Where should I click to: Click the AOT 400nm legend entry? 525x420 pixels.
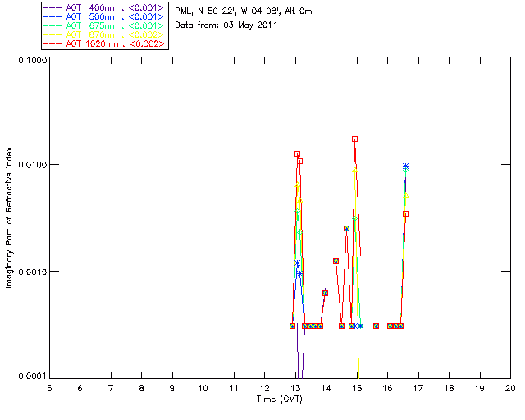103,7
